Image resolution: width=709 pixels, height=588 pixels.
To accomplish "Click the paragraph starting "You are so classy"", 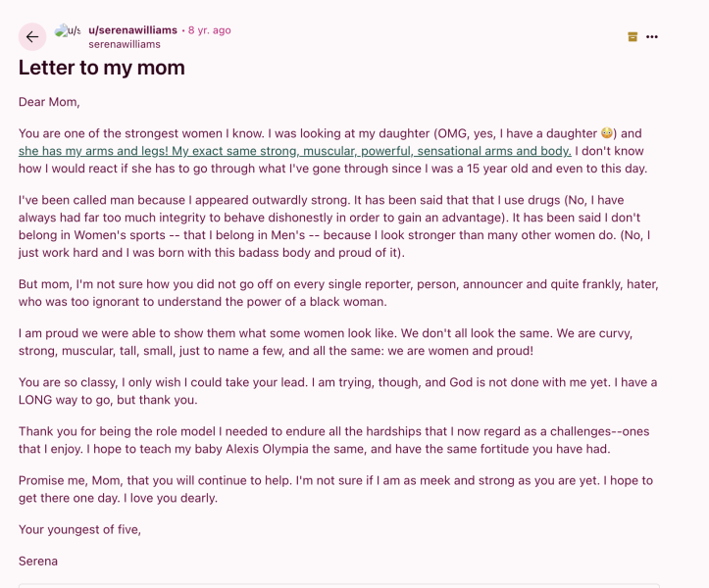I will pos(338,391).
